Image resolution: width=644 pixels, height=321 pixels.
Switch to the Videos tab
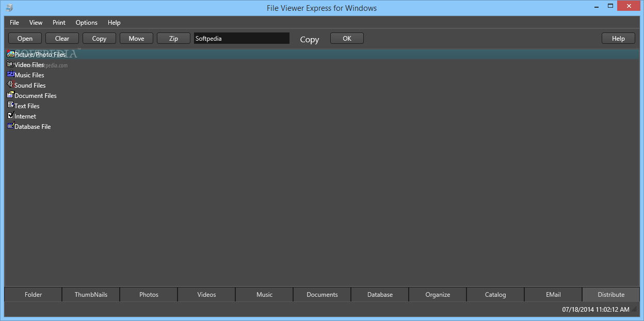coord(206,294)
